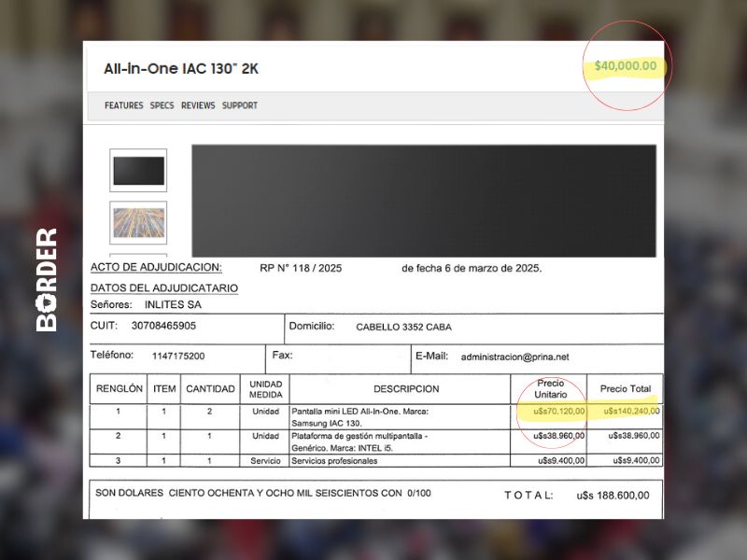Click the unit price u$s70.120,00
The height and width of the screenshot is (560, 747).
[558, 411]
